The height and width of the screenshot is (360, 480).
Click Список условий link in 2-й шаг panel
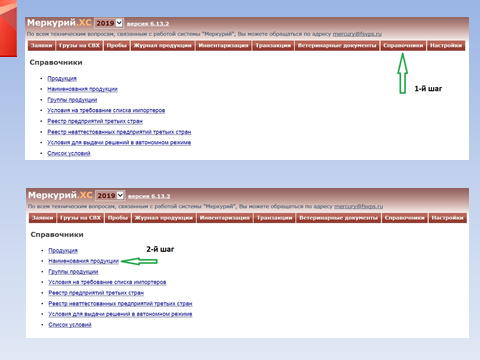pyautogui.click(x=70, y=325)
